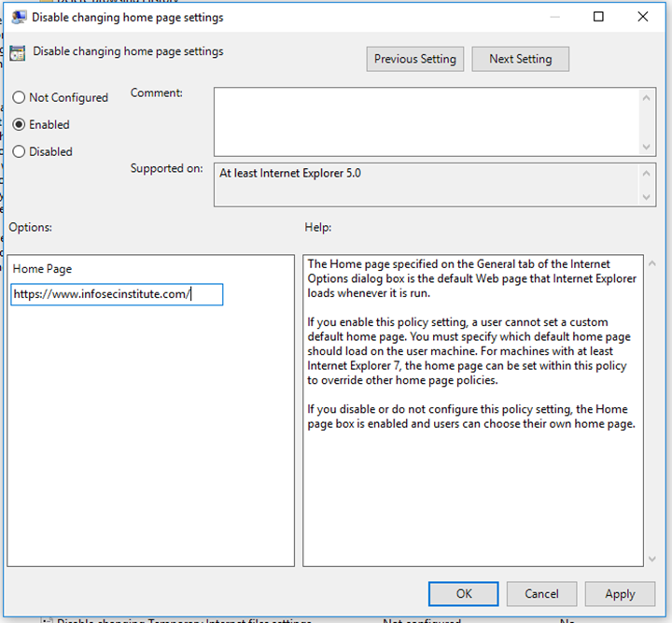This screenshot has height=623, width=672.
Task: Click the policy icon in the title bar
Action: pos(18,17)
